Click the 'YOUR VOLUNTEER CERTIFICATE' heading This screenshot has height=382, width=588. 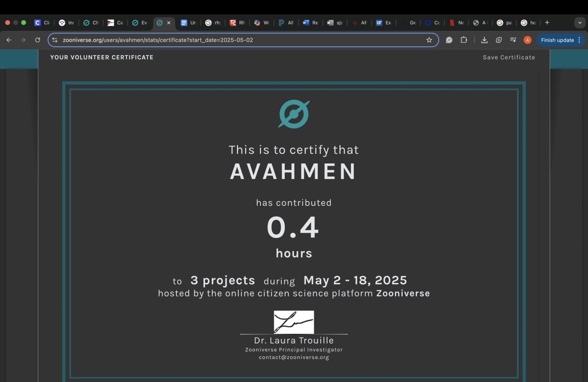pyautogui.click(x=102, y=57)
